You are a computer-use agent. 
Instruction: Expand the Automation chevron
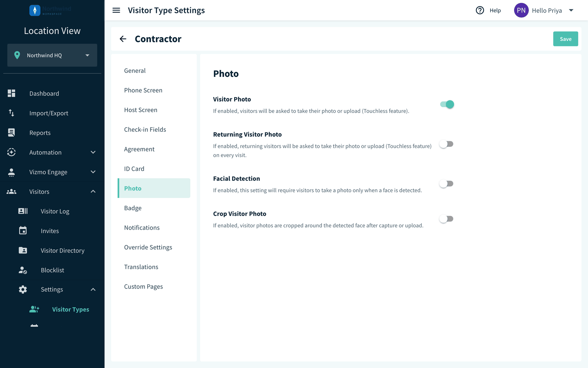(x=93, y=152)
